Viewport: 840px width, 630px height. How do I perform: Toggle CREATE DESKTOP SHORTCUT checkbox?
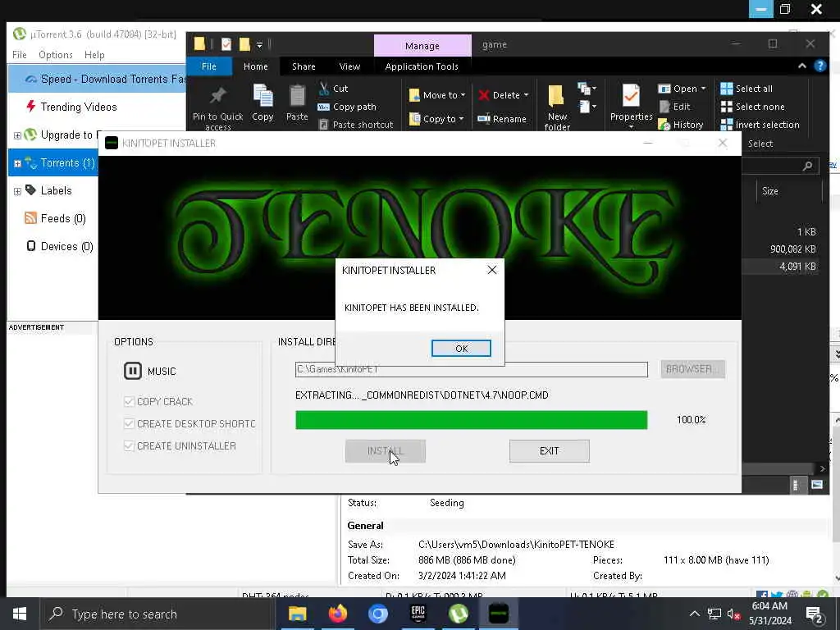click(x=129, y=423)
